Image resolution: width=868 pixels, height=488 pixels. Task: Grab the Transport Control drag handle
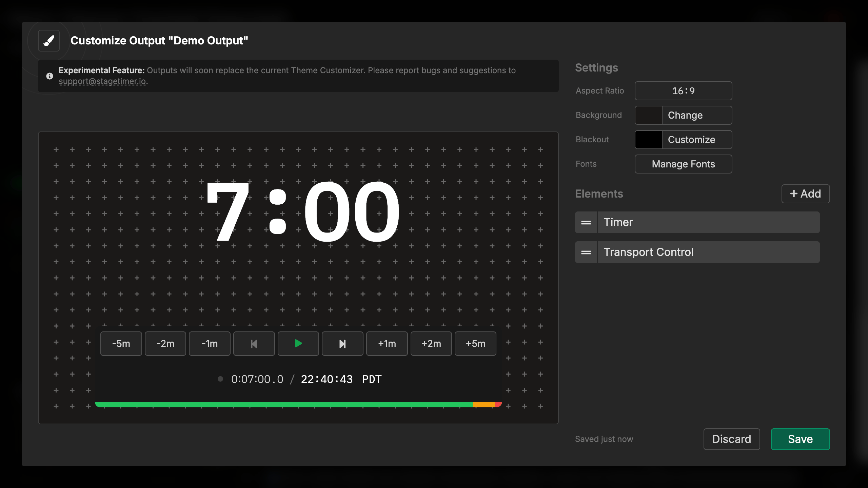586,252
